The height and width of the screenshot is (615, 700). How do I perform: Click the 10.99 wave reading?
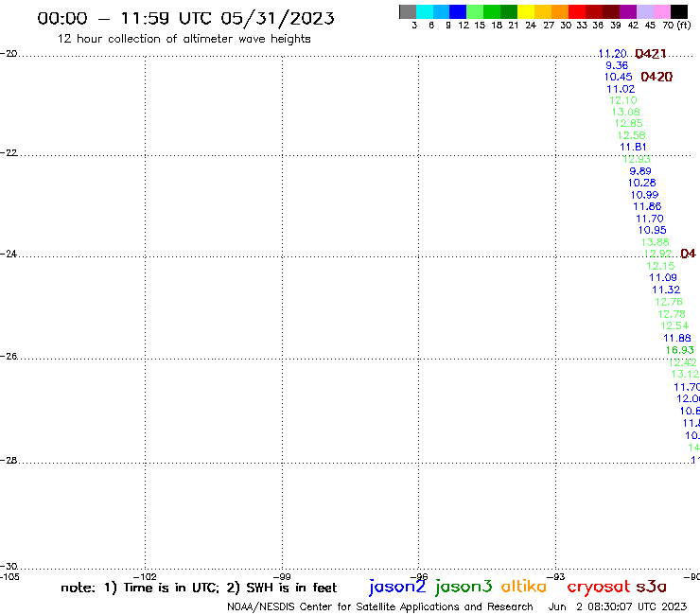tap(644, 195)
